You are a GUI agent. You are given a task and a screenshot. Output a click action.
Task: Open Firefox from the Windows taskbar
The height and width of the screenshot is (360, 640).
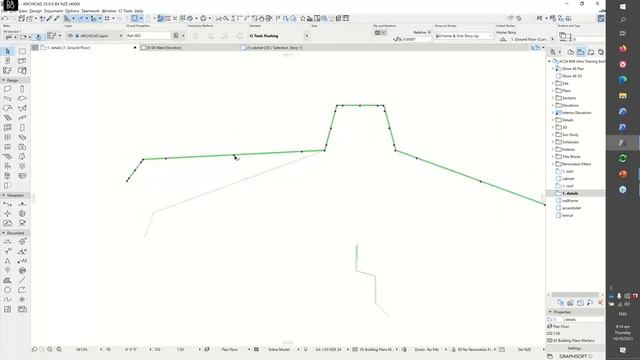click(x=623, y=49)
